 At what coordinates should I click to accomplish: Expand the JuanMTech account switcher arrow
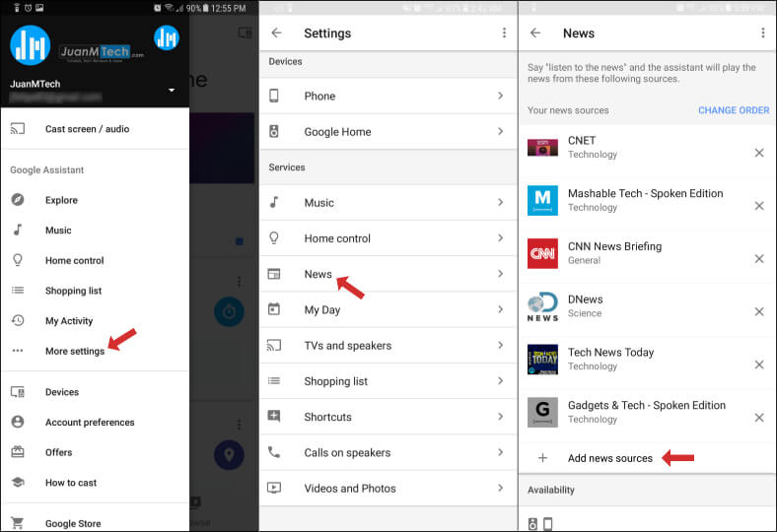pyautogui.click(x=172, y=90)
